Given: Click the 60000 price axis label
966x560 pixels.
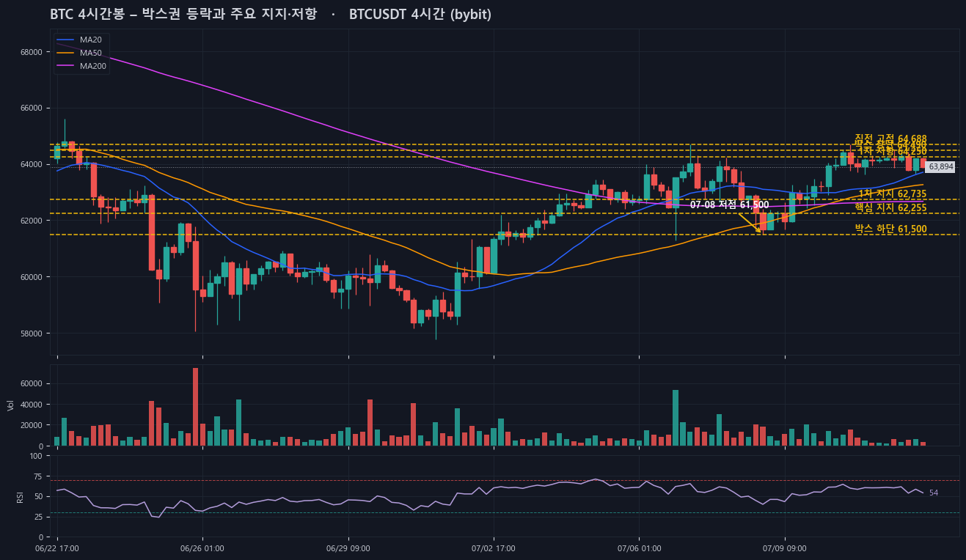Looking at the screenshot, I should [x=31, y=277].
